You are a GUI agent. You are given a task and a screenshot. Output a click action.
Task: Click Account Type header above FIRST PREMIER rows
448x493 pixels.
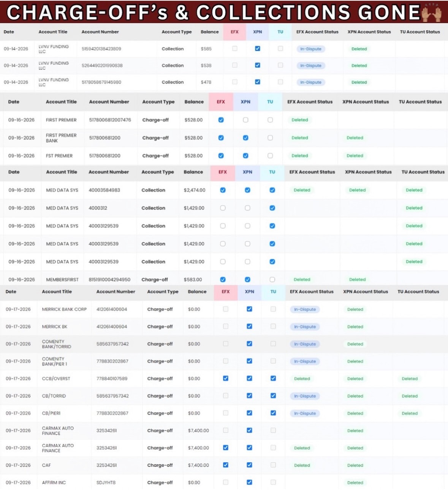[158, 102]
